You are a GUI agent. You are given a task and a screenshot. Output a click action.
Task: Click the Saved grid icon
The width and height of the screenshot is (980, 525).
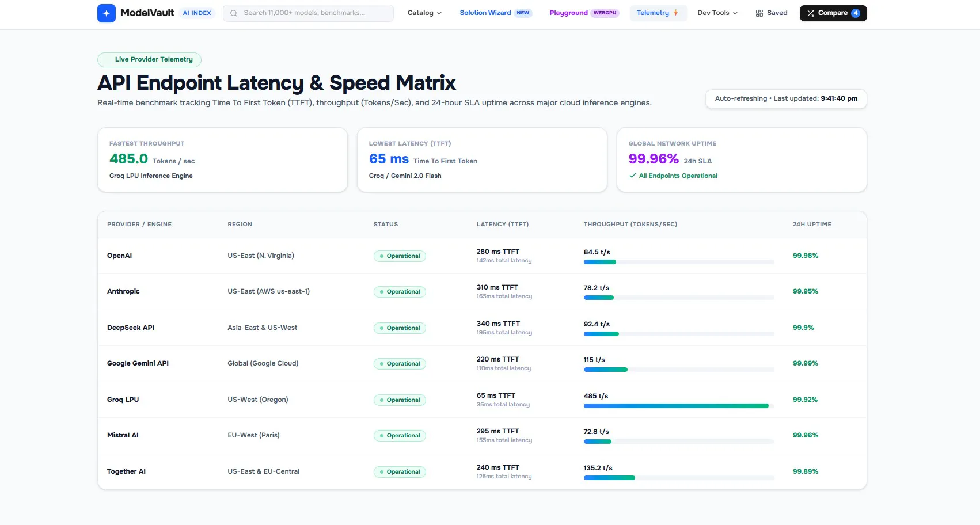pos(759,13)
